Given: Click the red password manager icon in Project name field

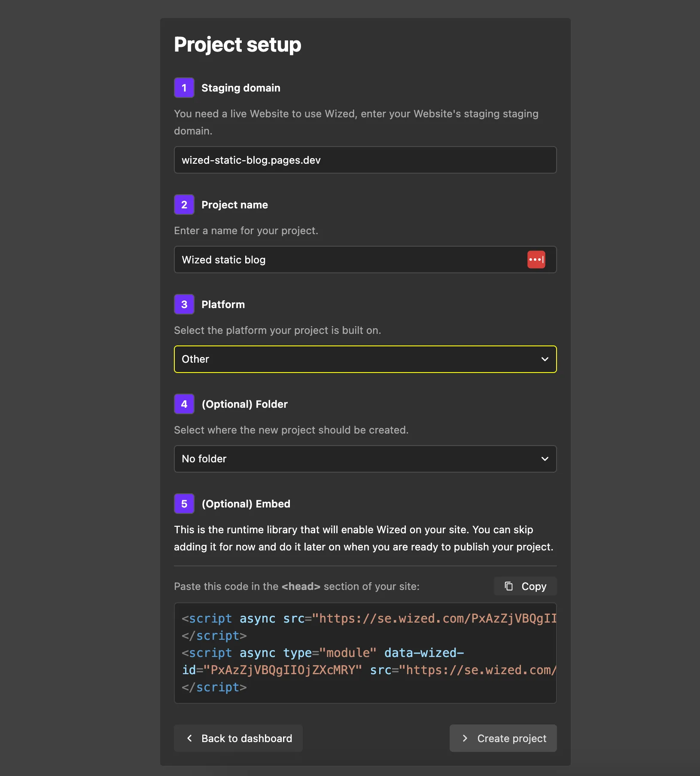Looking at the screenshot, I should [536, 260].
